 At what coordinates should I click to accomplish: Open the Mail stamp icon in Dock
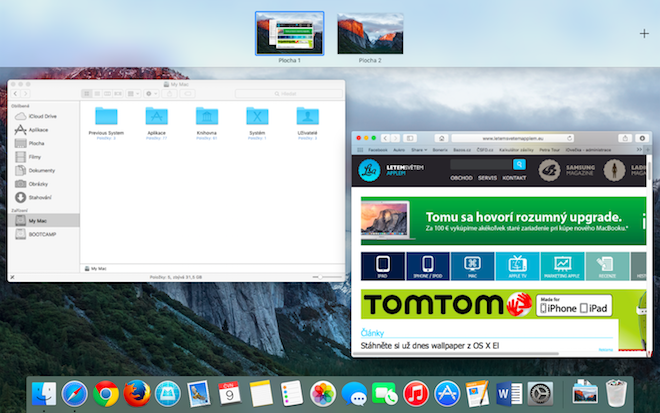point(198,394)
